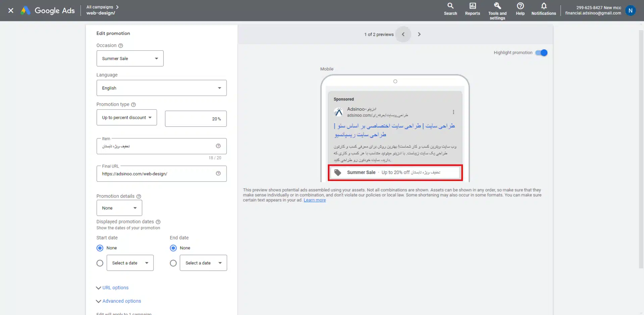The height and width of the screenshot is (315, 644).
Task: Open help tooltip next to Promotion type
Action: coord(133,105)
